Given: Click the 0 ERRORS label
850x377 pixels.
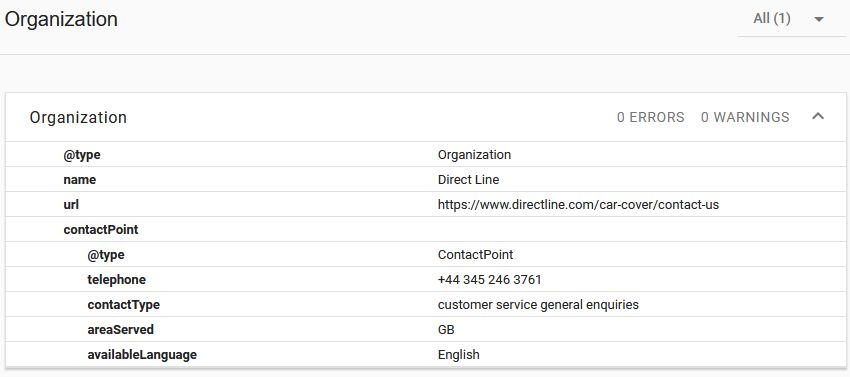Looking at the screenshot, I should pyautogui.click(x=651, y=117).
